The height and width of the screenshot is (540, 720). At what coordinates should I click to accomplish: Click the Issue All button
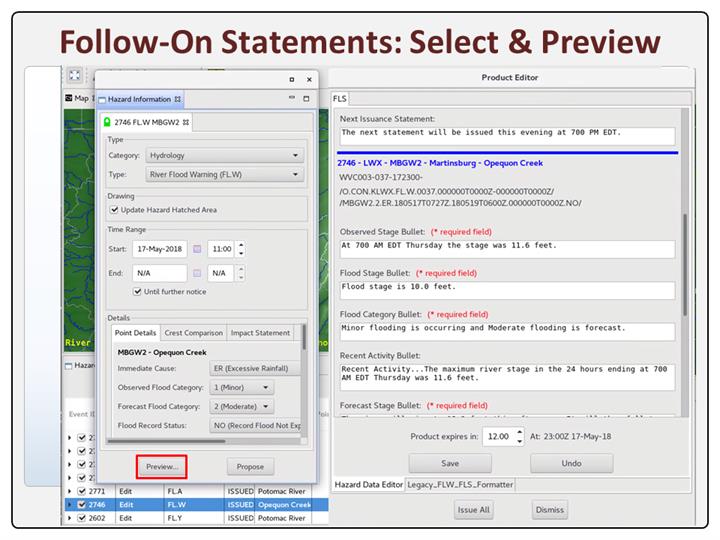coord(473,510)
